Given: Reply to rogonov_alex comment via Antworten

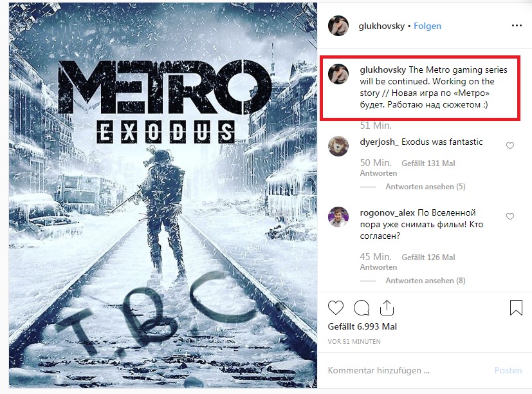Looking at the screenshot, I should 378,267.
